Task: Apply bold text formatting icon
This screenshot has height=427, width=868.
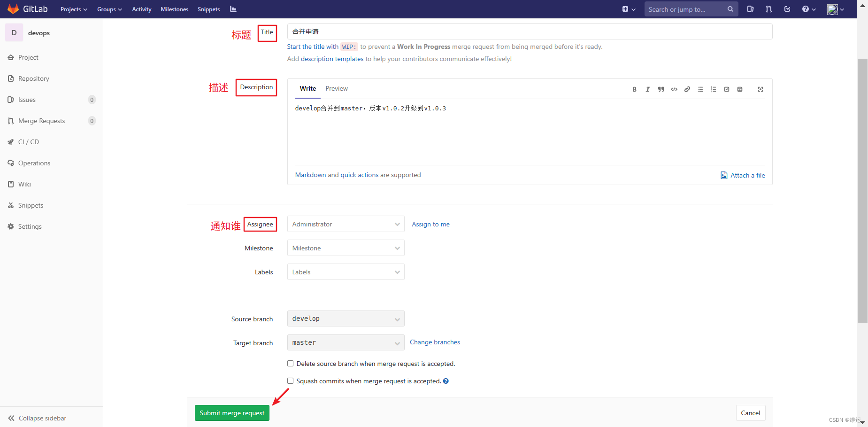Action: [635, 89]
